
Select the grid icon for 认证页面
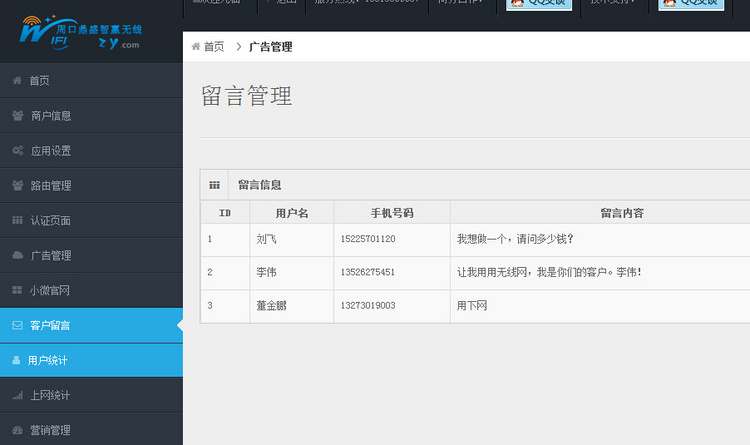tap(17, 220)
